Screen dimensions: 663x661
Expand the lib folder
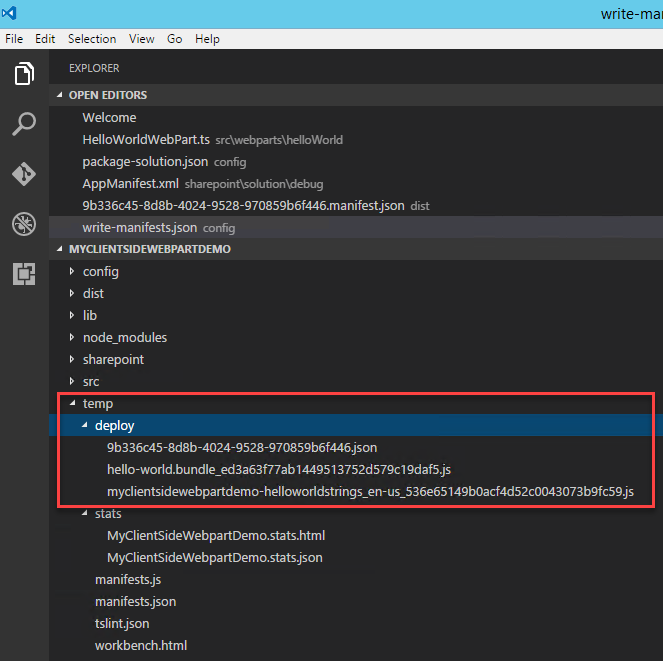[x=72, y=315]
